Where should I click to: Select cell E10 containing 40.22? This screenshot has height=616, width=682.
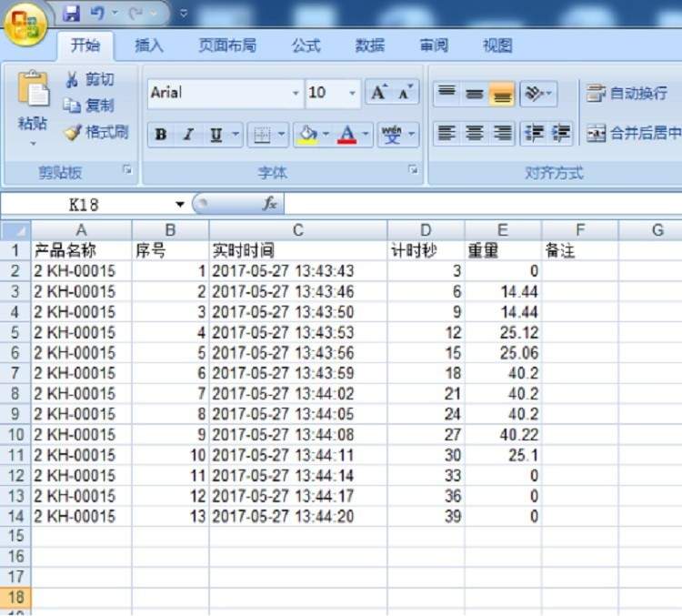[x=503, y=435]
